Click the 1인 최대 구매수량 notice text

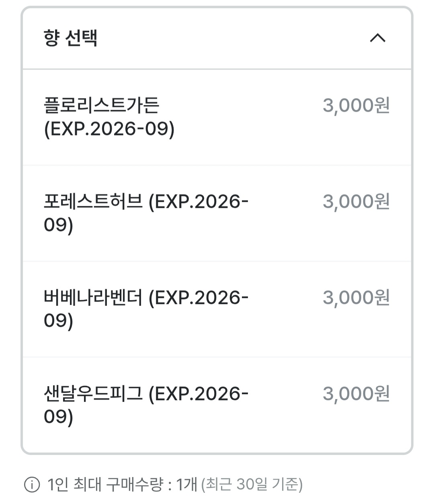tap(105, 484)
